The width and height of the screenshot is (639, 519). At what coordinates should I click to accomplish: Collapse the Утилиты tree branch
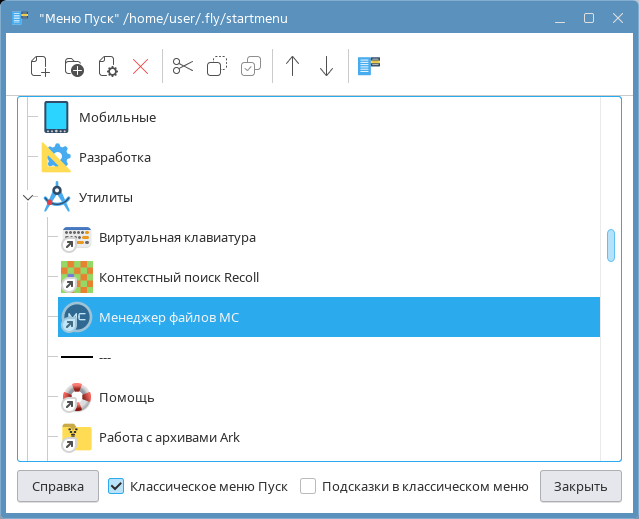[x=27, y=198]
